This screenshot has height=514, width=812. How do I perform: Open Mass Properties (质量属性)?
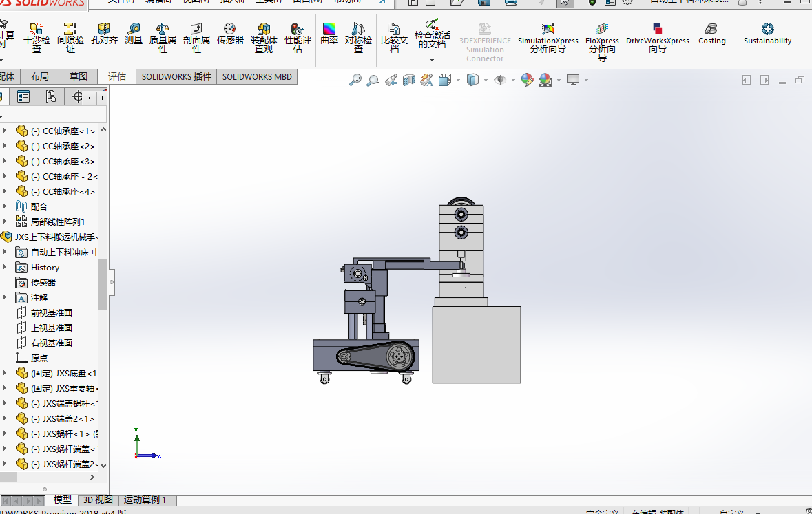pos(163,37)
